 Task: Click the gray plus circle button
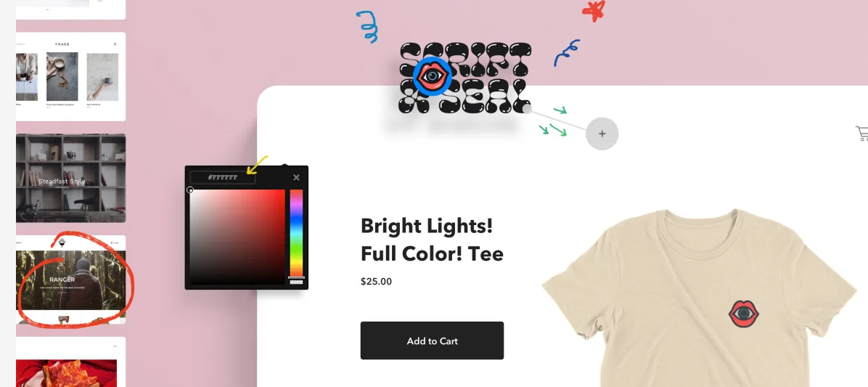tap(602, 134)
